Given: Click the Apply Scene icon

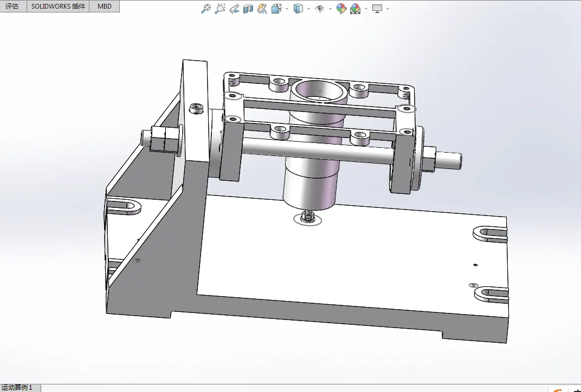Looking at the screenshot, I should pyautogui.click(x=355, y=9).
